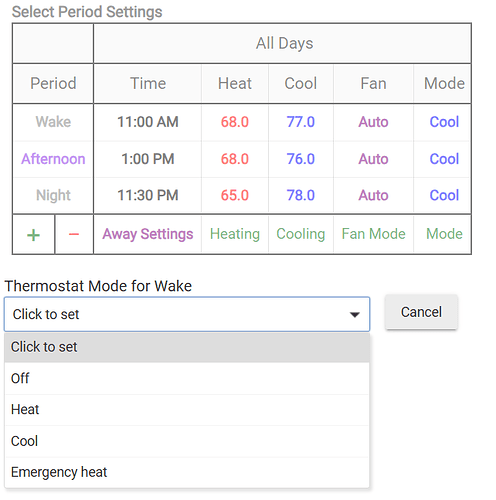Open Away Settings link

coord(148,234)
